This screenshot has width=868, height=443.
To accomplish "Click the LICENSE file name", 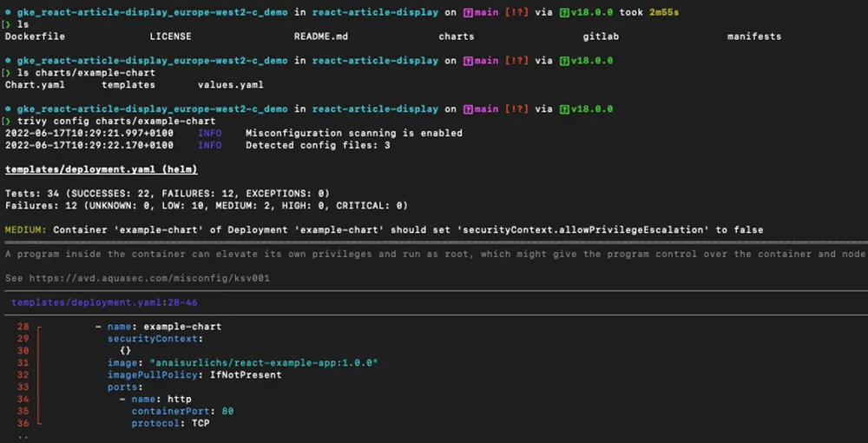I will 170,36.
